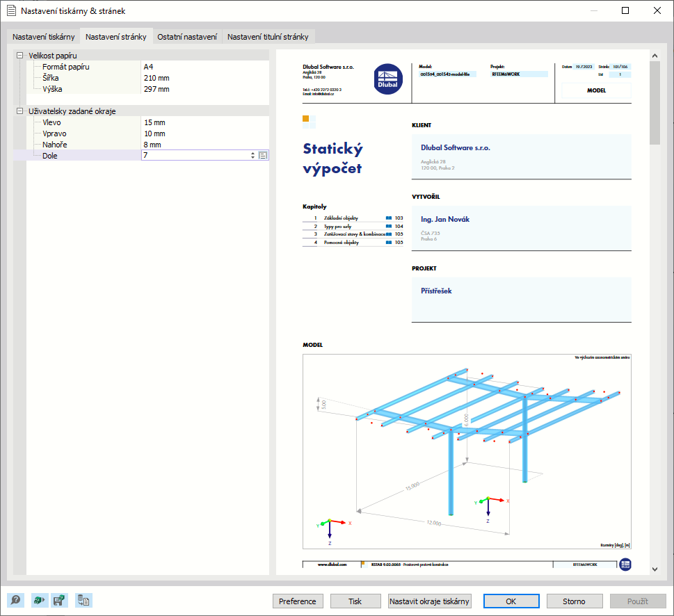Click the model image in print preview
Viewport: 674px width, 616px height.
click(467, 451)
